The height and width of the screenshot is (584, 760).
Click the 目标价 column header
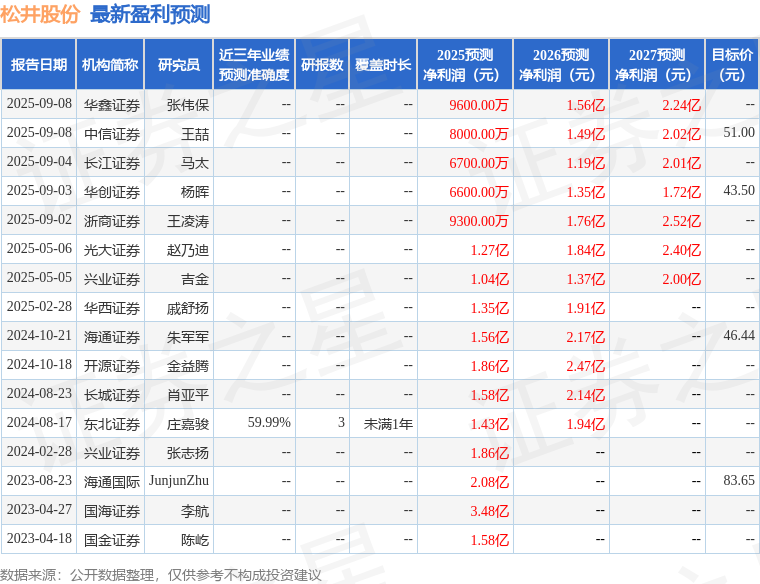[x=732, y=64]
